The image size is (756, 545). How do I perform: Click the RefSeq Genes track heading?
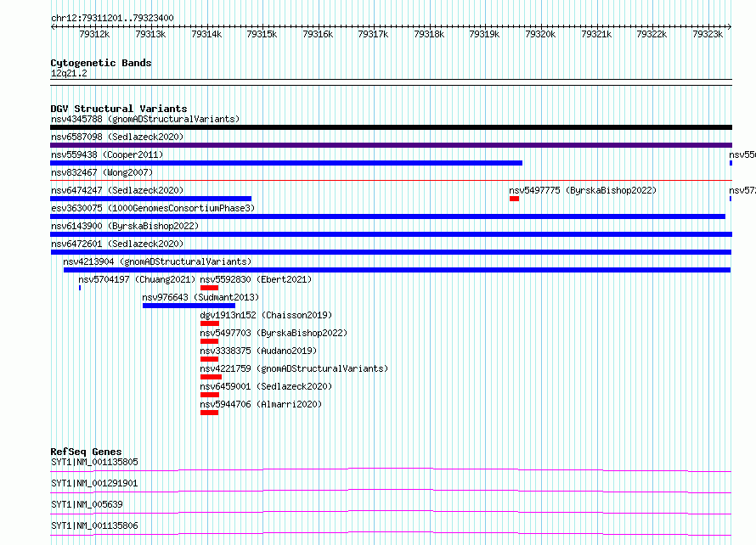86,452
